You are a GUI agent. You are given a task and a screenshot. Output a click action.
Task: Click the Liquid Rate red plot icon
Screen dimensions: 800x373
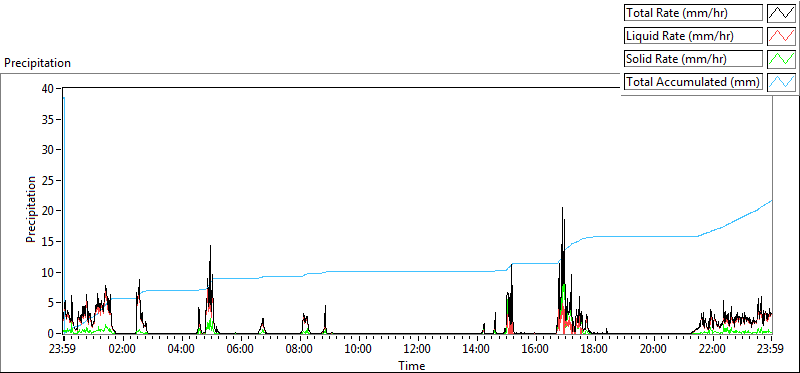(x=781, y=36)
